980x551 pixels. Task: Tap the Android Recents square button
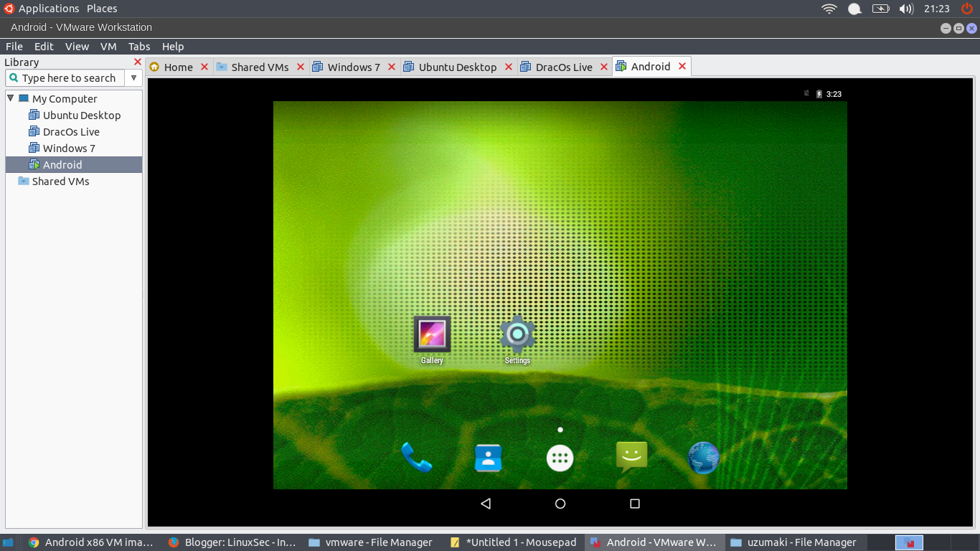[x=635, y=504]
